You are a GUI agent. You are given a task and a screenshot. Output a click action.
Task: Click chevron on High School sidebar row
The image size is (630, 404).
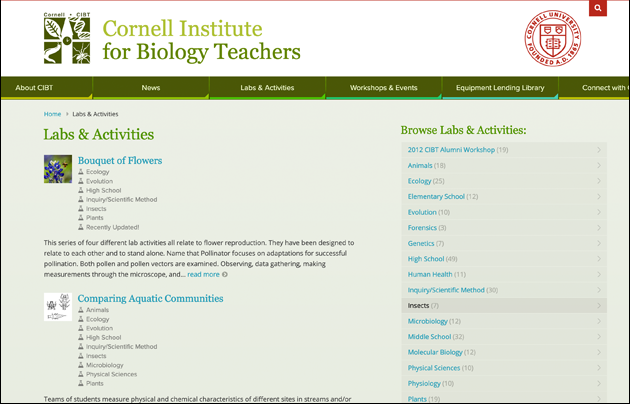click(x=599, y=259)
